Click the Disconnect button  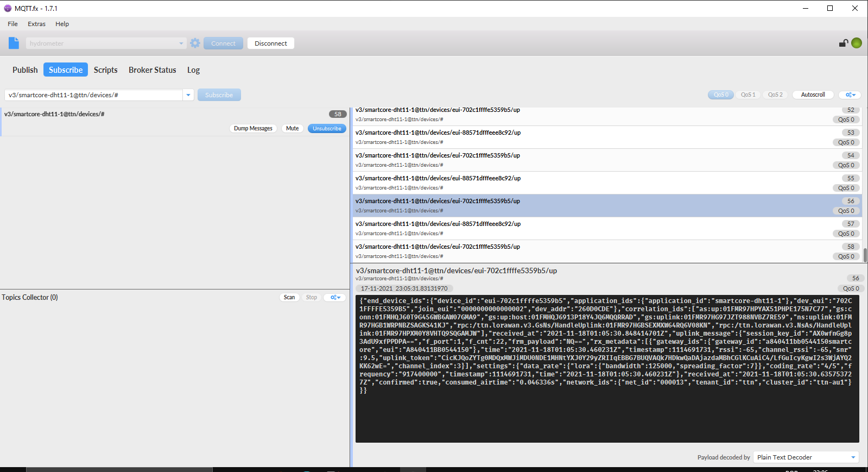271,43
